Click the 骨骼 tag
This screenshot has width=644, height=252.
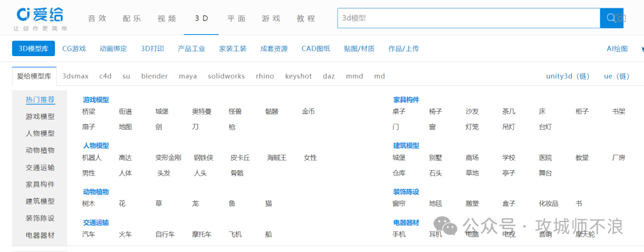[x=237, y=173]
